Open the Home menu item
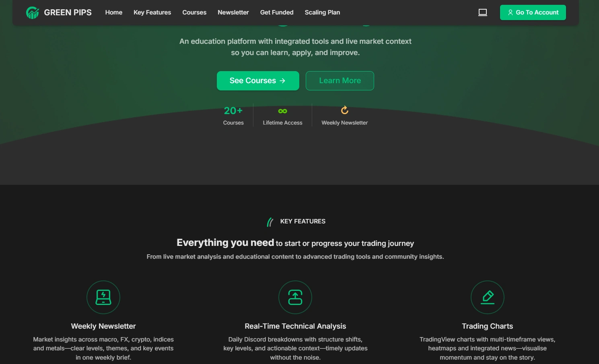The width and height of the screenshot is (599, 364). 114,12
